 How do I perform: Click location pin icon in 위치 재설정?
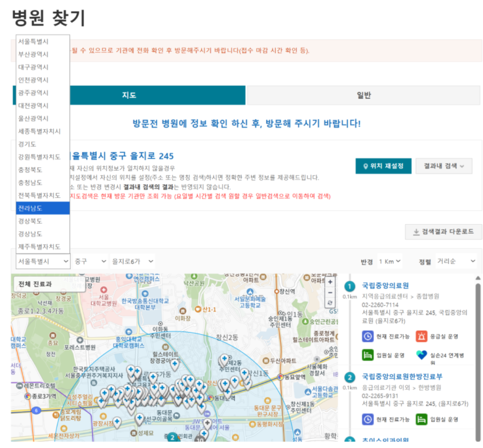click(365, 166)
